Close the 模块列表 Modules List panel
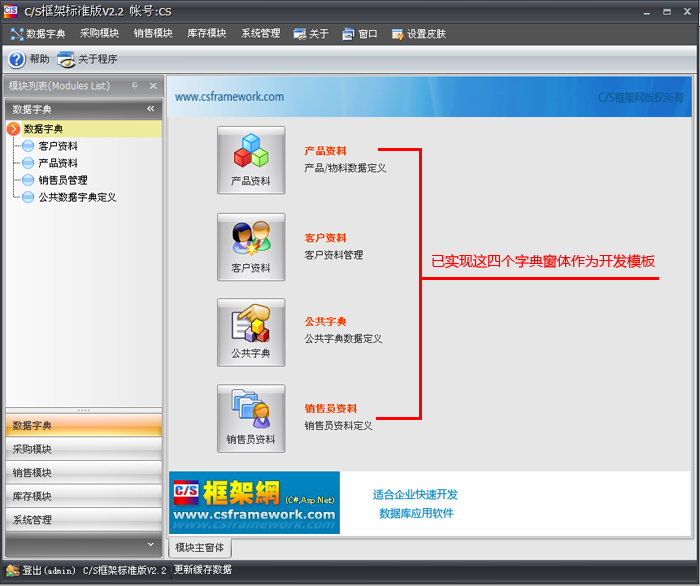The width and height of the screenshot is (700, 586). click(x=152, y=86)
